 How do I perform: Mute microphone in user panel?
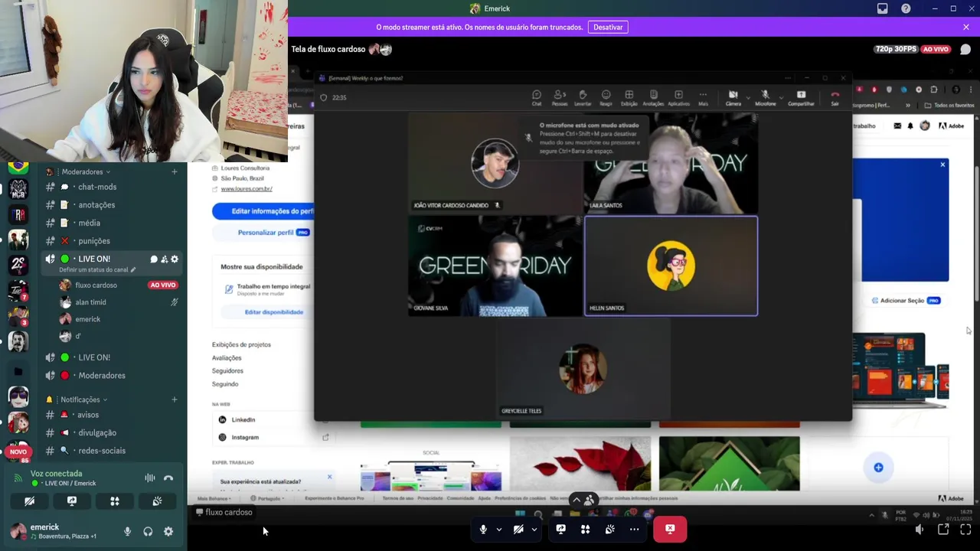(x=128, y=532)
